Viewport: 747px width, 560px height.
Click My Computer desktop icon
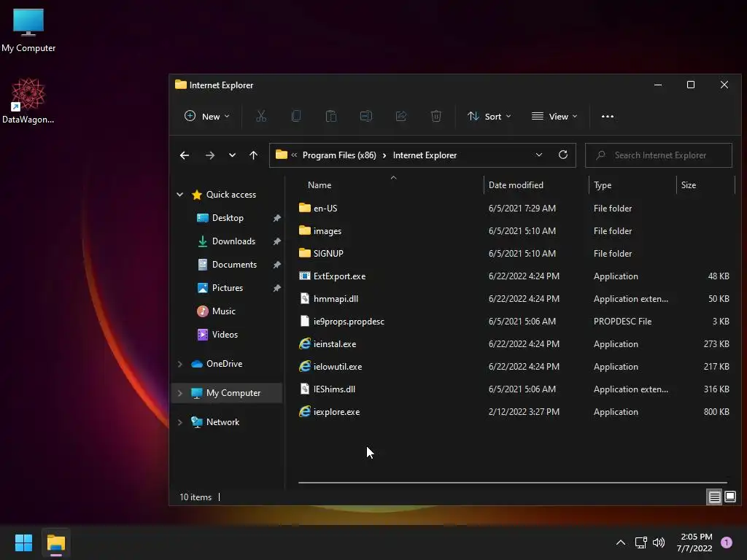tap(28, 31)
